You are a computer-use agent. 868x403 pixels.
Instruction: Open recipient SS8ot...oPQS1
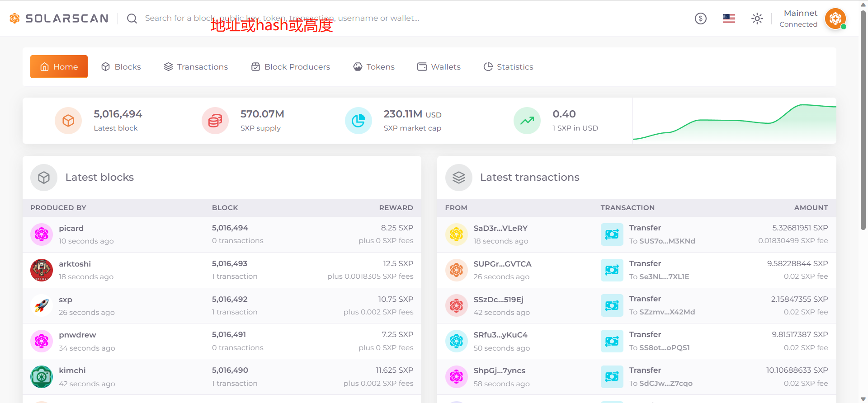[x=665, y=347]
